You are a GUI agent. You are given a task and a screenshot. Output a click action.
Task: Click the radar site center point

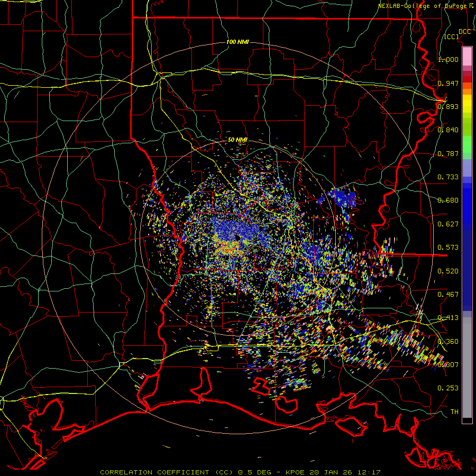[237, 237]
